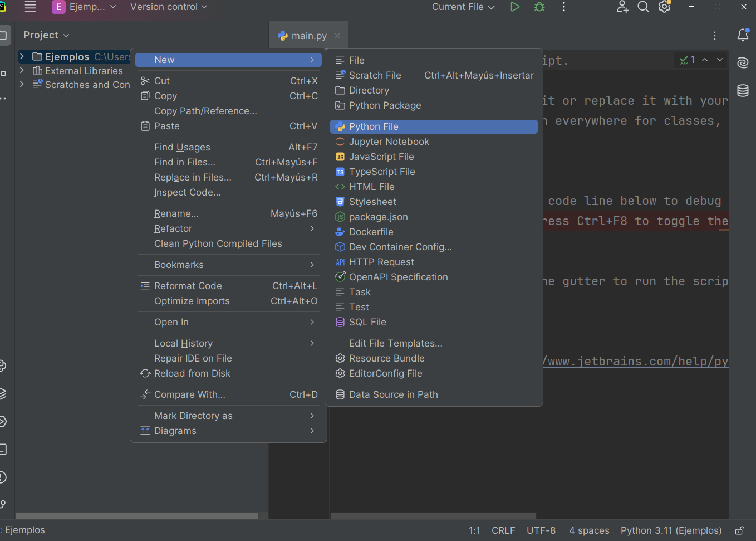
Task: Open the Notifications bell panel
Action: 743,35
